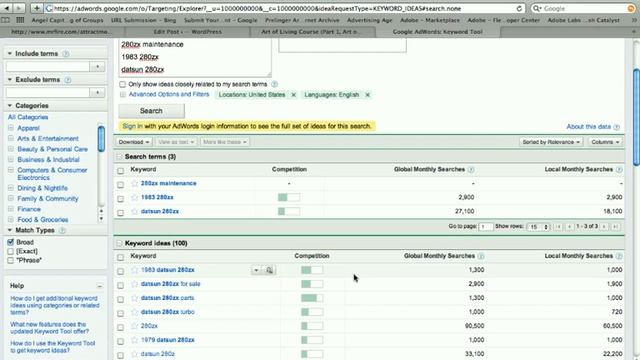The width and height of the screenshot is (640, 360).
Task: Star the datsun 280zx parts keyword
Action: [x=134, y=298]
